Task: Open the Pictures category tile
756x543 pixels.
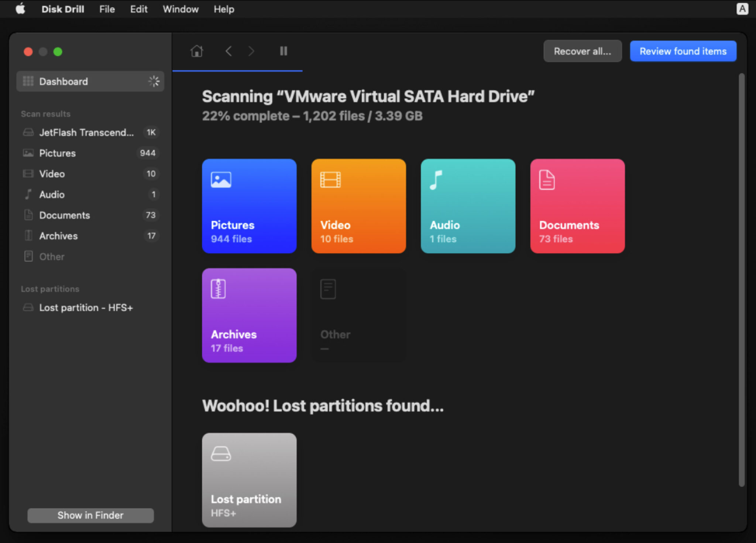Action: (x=249, y=206)
